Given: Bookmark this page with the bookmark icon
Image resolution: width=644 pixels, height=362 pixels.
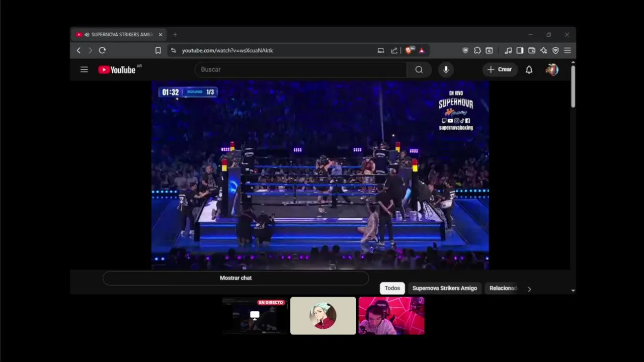Looking at the screenshot, I should click(158, 50).
